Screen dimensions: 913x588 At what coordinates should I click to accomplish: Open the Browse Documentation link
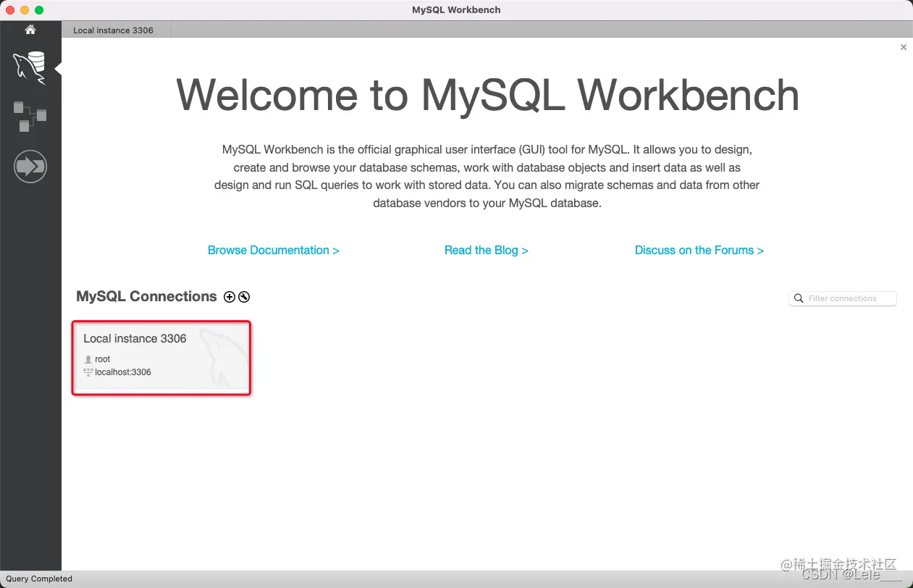coord(274,250)
